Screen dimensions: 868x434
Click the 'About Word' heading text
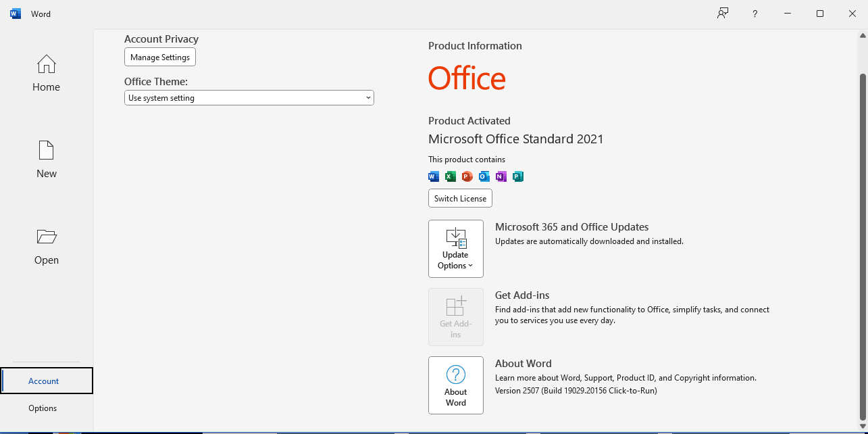(524, 364)
